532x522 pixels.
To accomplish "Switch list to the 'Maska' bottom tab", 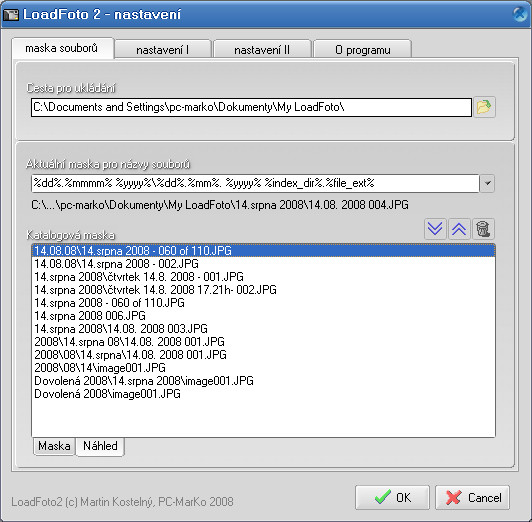I will point(54,446).
